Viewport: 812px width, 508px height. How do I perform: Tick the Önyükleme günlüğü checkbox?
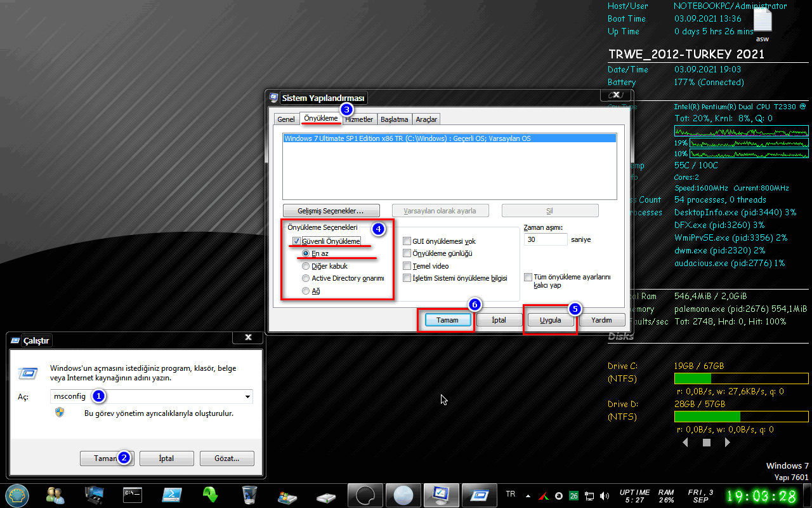pyautogui.click(x=407, y=253)
